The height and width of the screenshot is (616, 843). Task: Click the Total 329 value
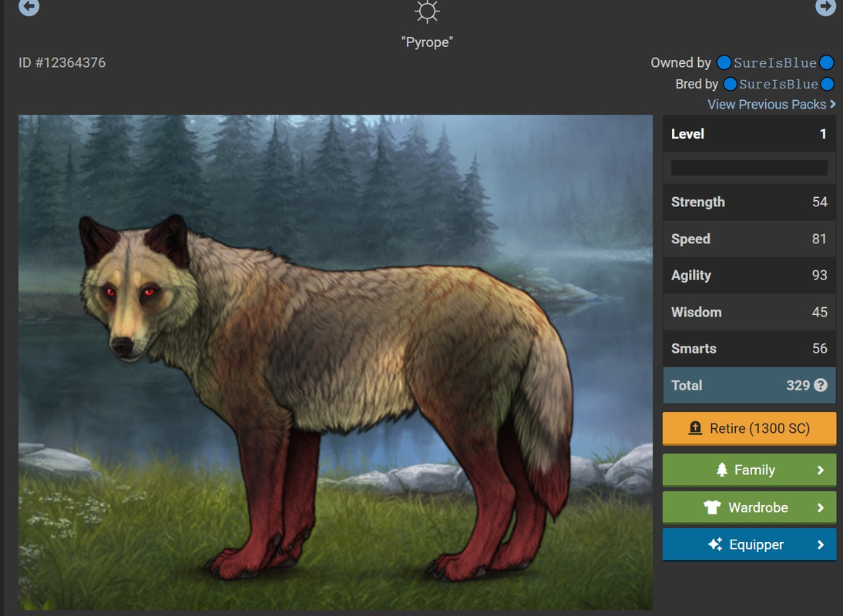click(798, 385)
